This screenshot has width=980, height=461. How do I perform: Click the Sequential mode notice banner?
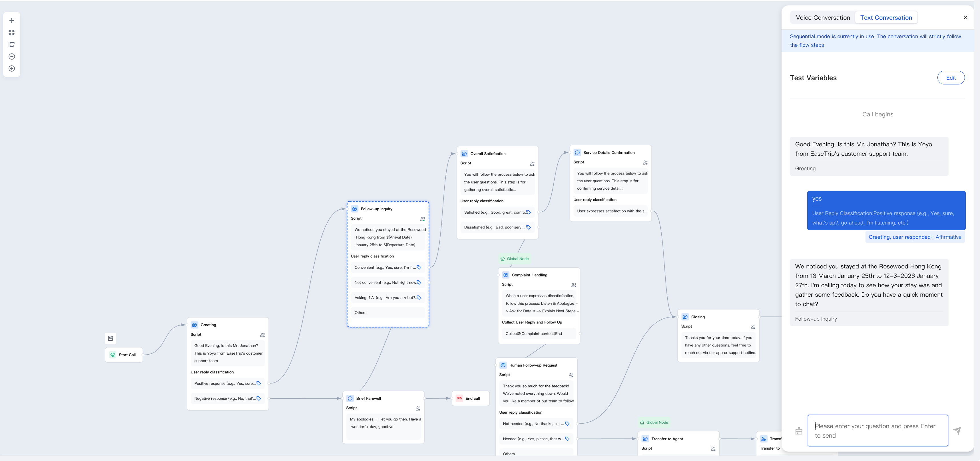pyautogui.click(x=878, y=41)
